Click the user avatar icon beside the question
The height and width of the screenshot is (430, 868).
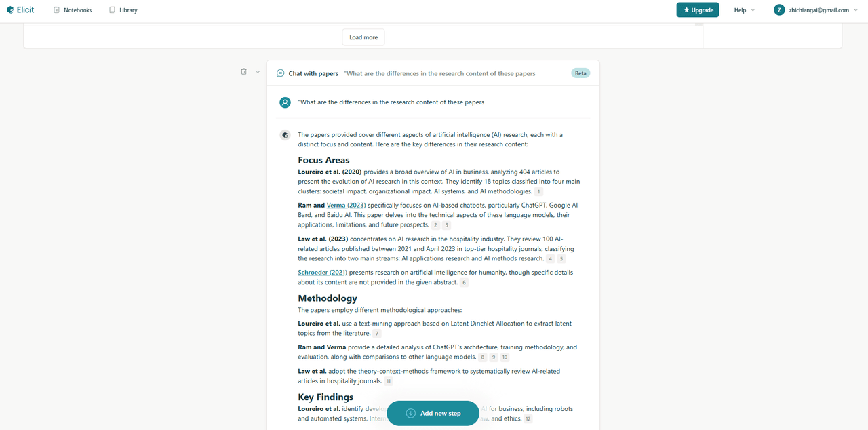[285, 102]
